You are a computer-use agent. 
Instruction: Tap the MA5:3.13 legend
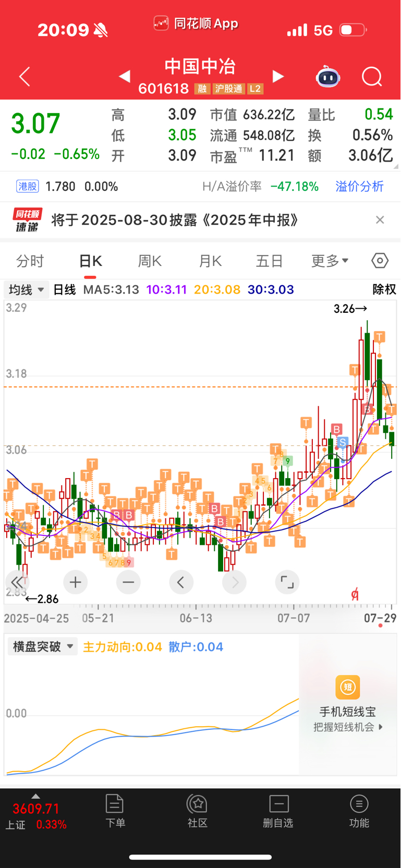click(x=111, y=289)
